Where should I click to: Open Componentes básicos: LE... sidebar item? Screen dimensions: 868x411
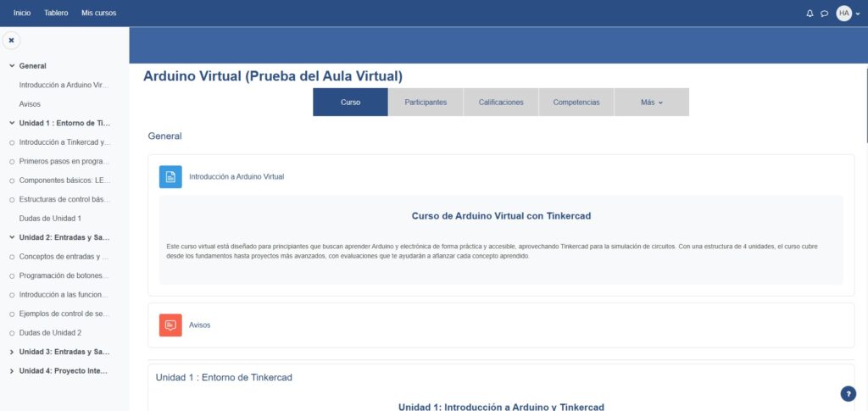[x=64, y=181]
